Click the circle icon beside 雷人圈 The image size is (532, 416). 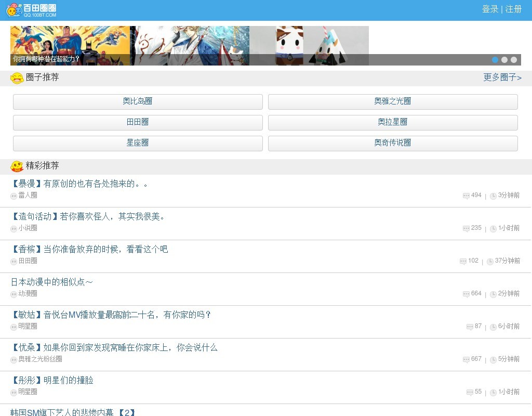[14, 196]
